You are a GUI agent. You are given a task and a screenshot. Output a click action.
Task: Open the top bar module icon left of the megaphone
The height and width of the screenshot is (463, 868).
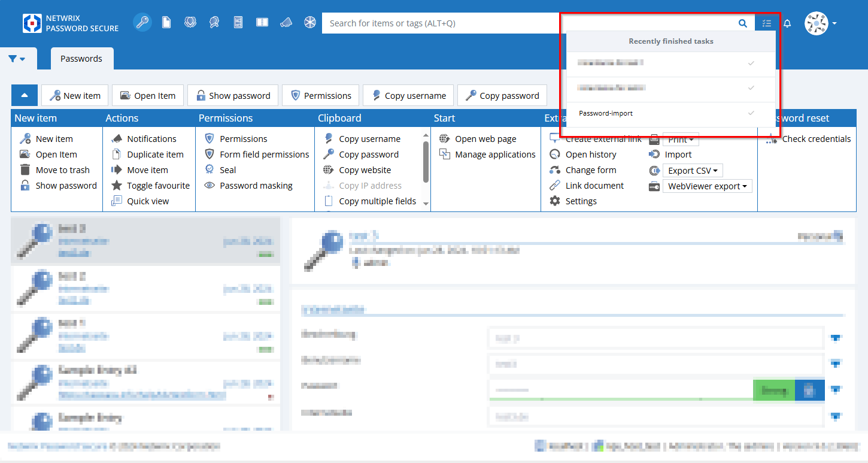262,23
